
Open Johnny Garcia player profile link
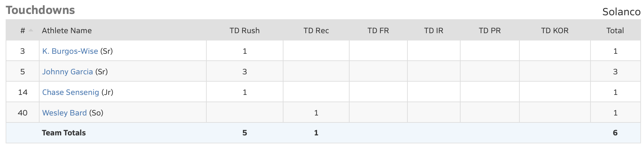67,72
